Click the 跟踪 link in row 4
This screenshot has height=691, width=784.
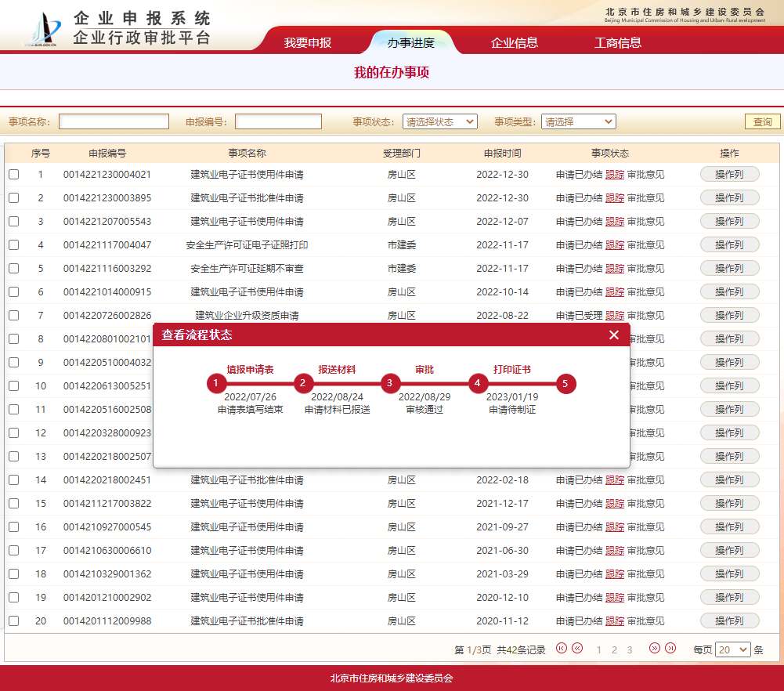tap(615, 245)
